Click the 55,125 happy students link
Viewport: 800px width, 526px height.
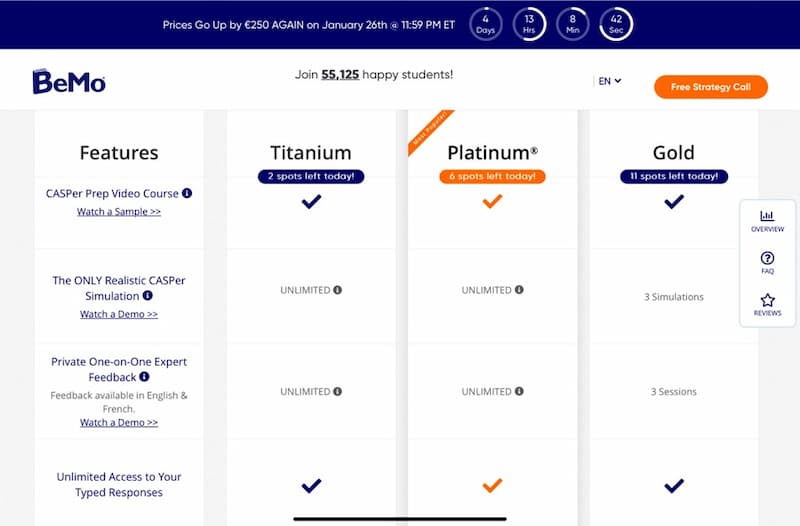[340, 74]
